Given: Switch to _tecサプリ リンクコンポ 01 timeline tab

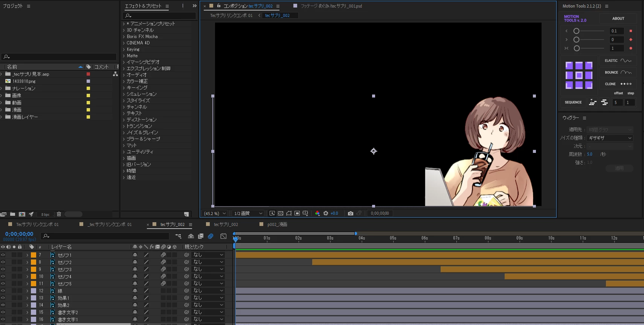Looking at the screenshot, I should [x=110, y=224].
